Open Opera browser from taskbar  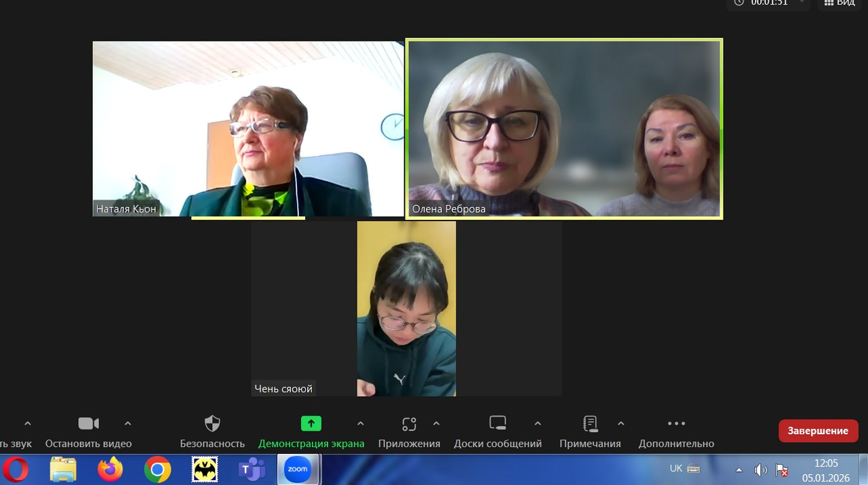pos(16,469)
